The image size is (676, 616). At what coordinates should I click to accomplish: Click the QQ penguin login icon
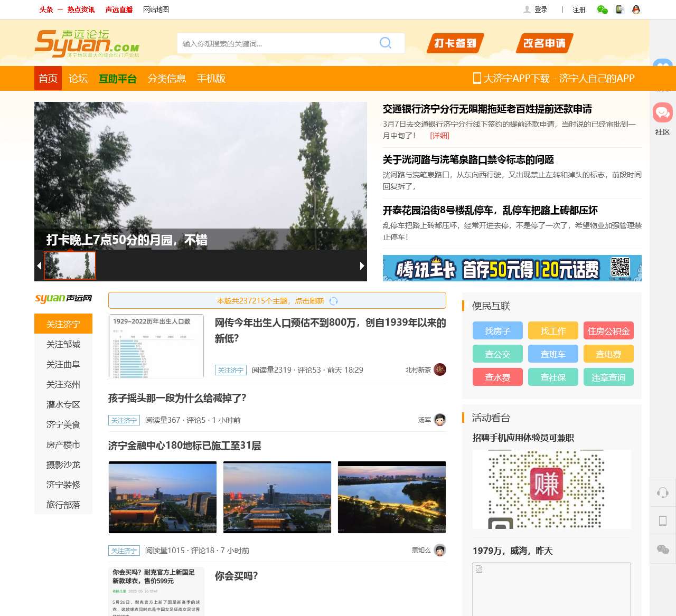coord(636,10)
